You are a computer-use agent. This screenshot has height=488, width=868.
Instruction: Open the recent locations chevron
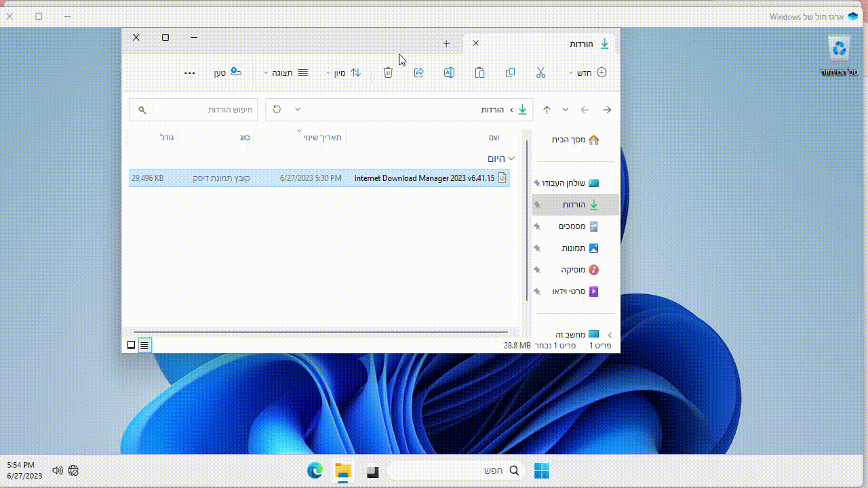[x=566, y=110]
